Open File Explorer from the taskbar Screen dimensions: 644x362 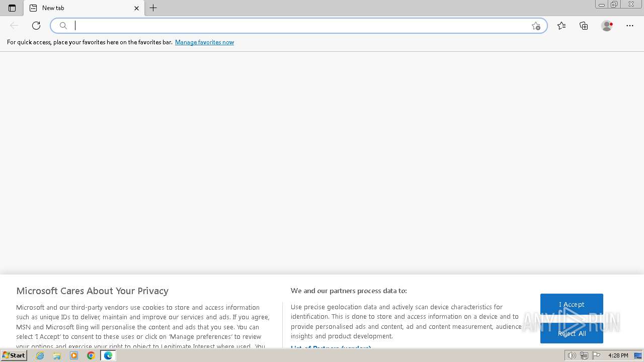(57, 355)
